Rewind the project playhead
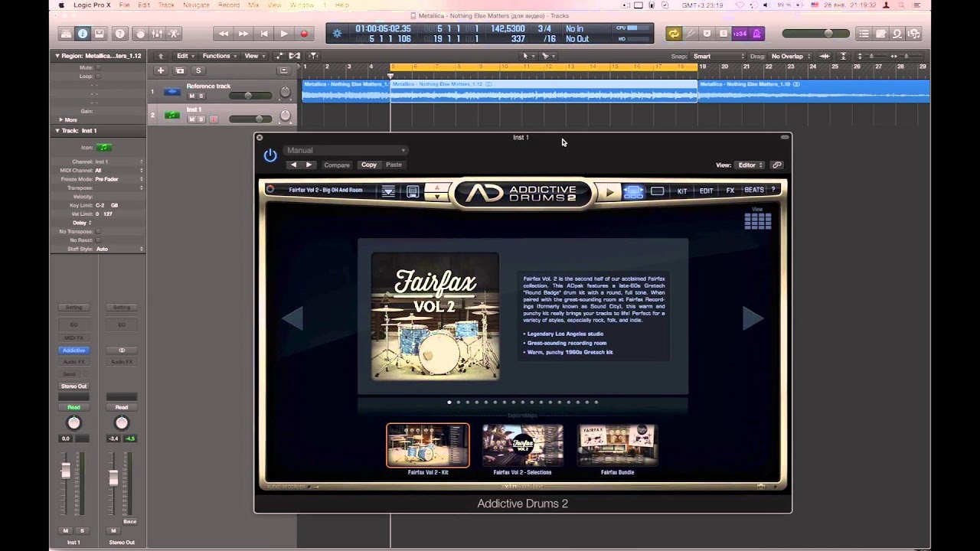The height and width of the screenshot is (551, 980). tap(224, 34)
